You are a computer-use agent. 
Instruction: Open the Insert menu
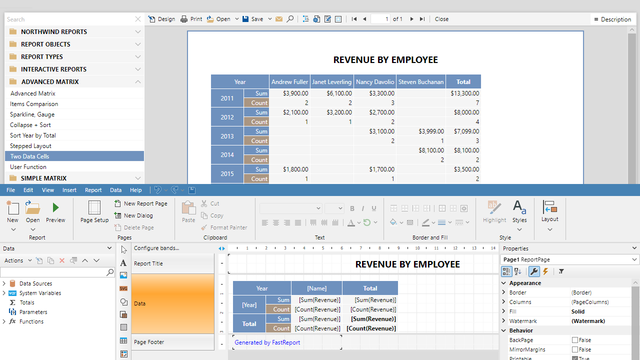[x=69, y=190]
